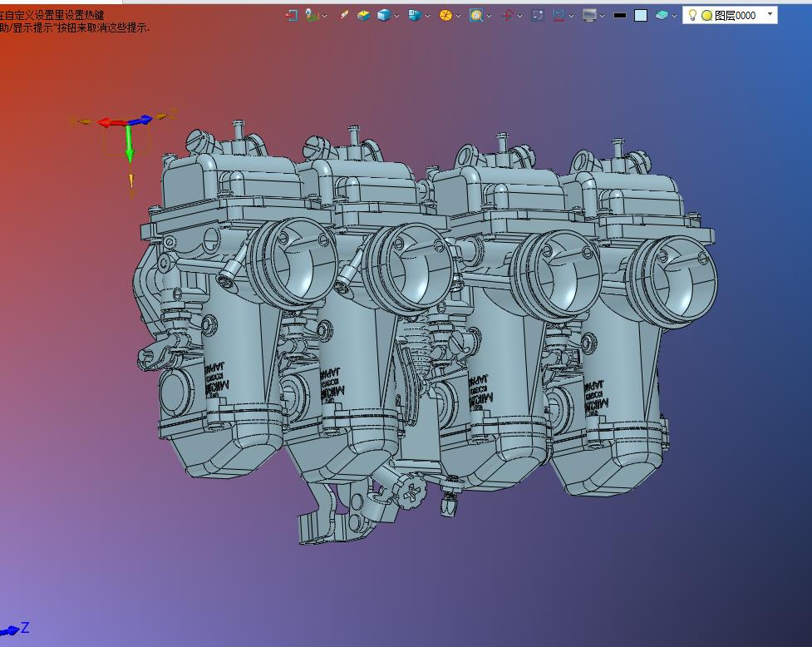Expand the zoom options dropdown arrow
812x647 pixels.
[489, 16]
